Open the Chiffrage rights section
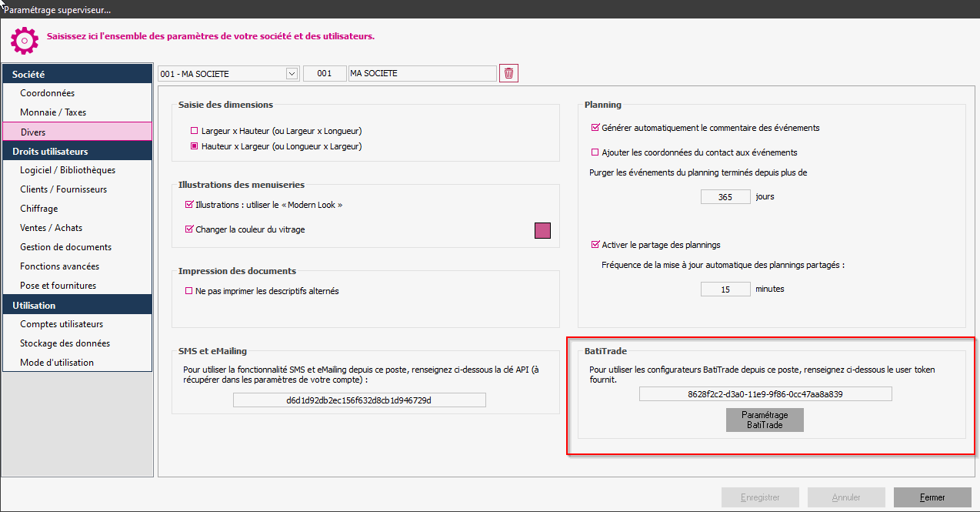980x512 pixels. 78,209
